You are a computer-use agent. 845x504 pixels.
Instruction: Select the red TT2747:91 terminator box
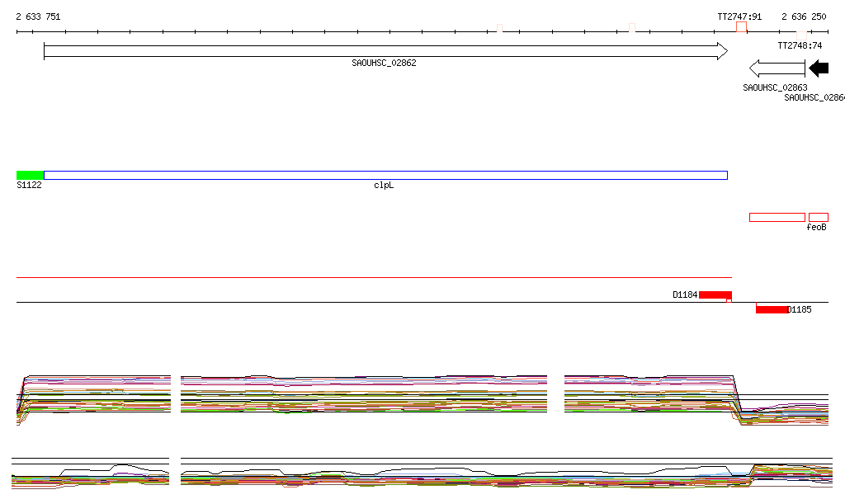click(741, 27)
